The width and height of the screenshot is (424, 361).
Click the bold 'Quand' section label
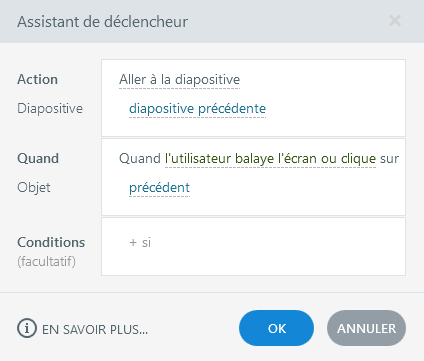[x=38, y=159]
